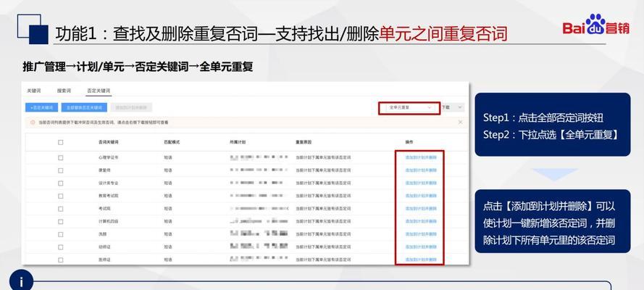Click 添加到计划并删除 in 教育考试院 row
The width and height of the screenshot is (644, 290).
[421, 196]
